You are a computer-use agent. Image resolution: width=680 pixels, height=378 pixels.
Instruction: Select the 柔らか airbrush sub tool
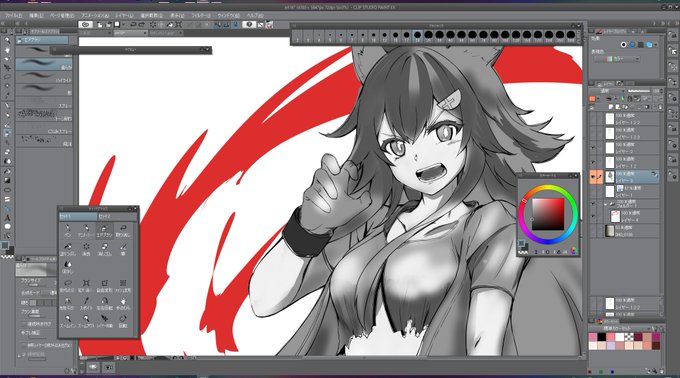click(44, 64)
